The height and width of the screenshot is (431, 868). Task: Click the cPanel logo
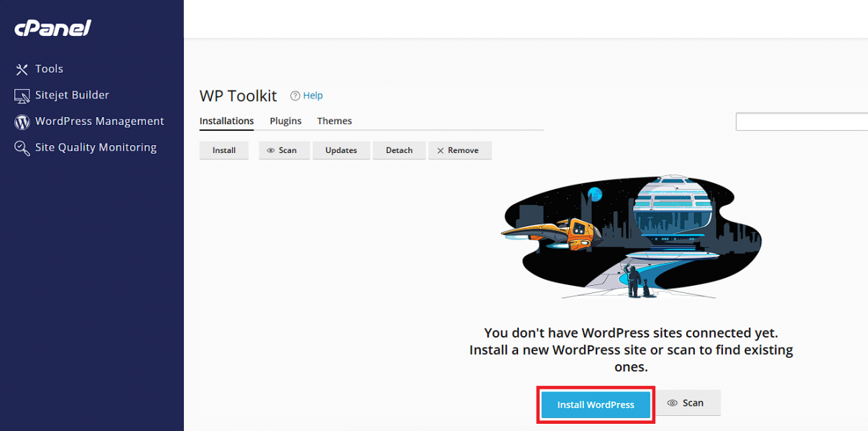point(52,28)
